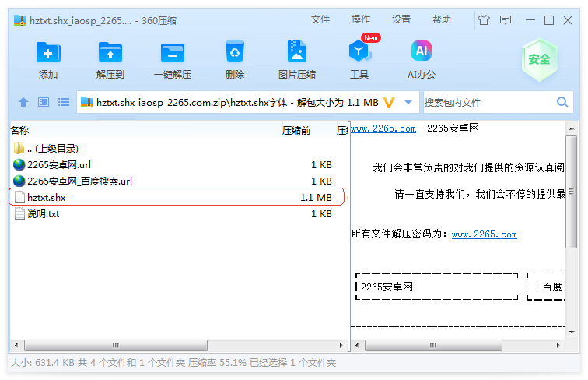Viewport: 588px width, 380px height.
Task: Open the .. (上级目录) parent entry
Action: click(53, 148)
